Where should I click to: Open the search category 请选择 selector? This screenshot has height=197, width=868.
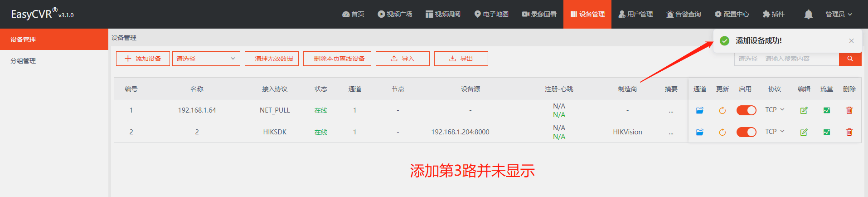click(748, 59)
